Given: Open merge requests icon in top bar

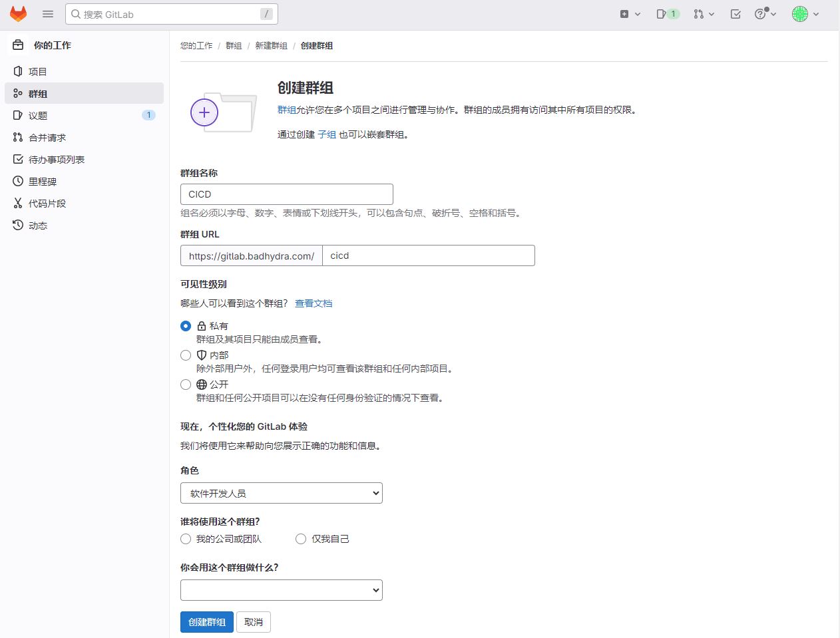Looking at the screenshot, I should [703, 14].
